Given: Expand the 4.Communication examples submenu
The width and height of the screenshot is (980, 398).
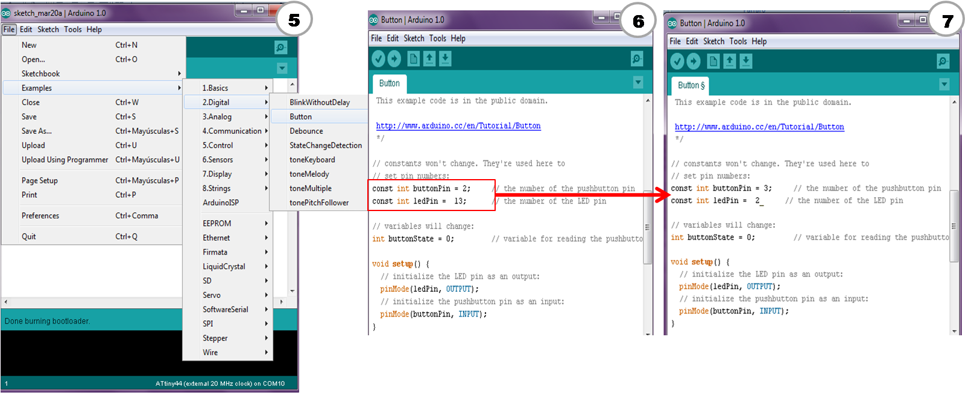Looking at the screenshot, I should tap(229, 131).
